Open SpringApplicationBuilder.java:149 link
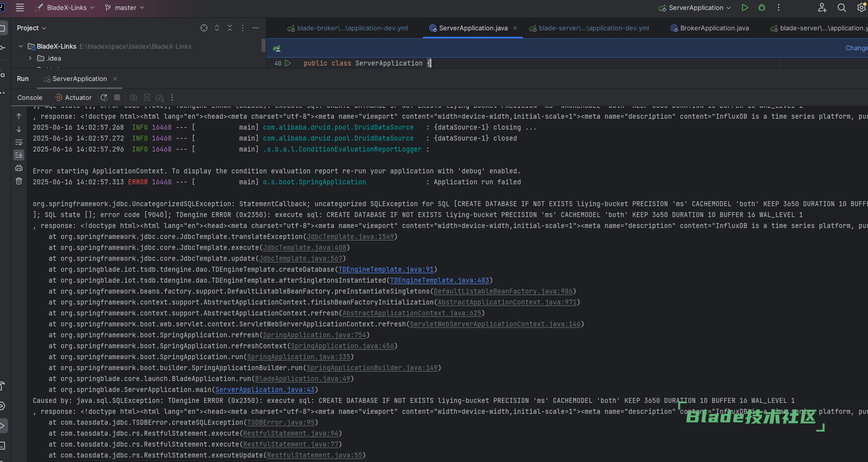This screenshot has width=868, height=462. tap(372, 368)
